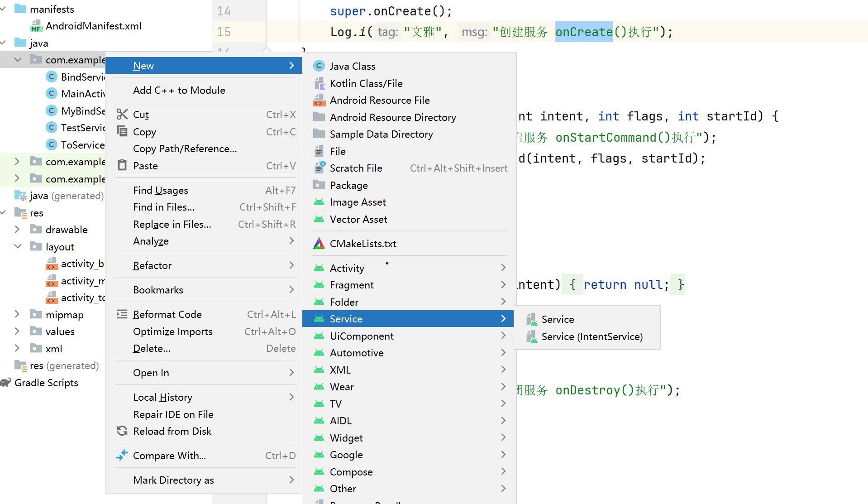This screenshot has width=868, height=504.
Task: Click the CMakeLists.txt triangle icon
Action: [319, 244]
